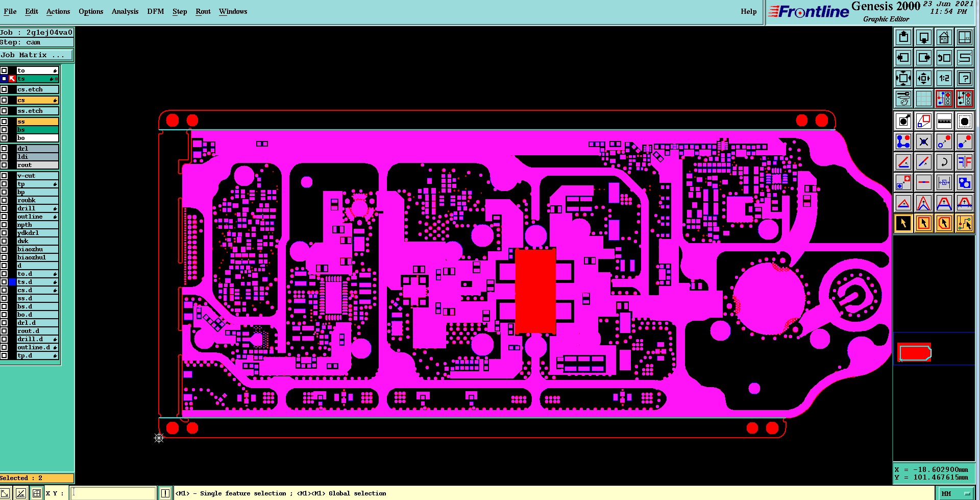Toggle the grid display icon

pos(924,99)
